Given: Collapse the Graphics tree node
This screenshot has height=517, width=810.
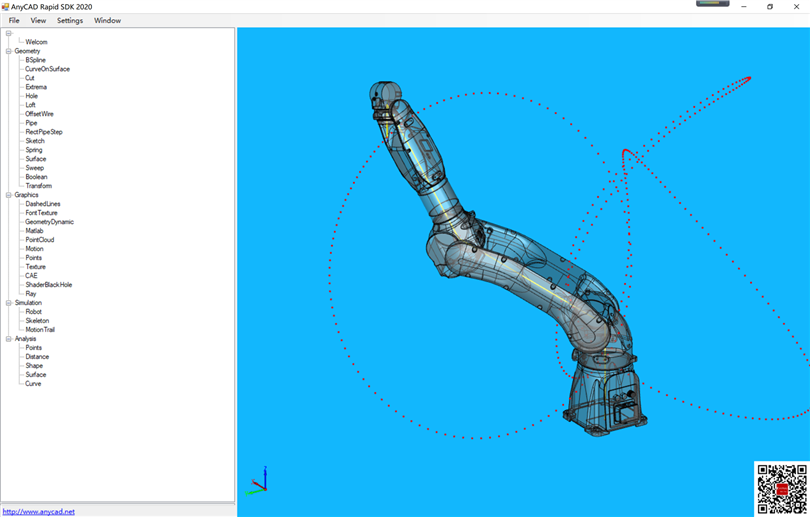Looking at the screenshot, I should point(9,195).
